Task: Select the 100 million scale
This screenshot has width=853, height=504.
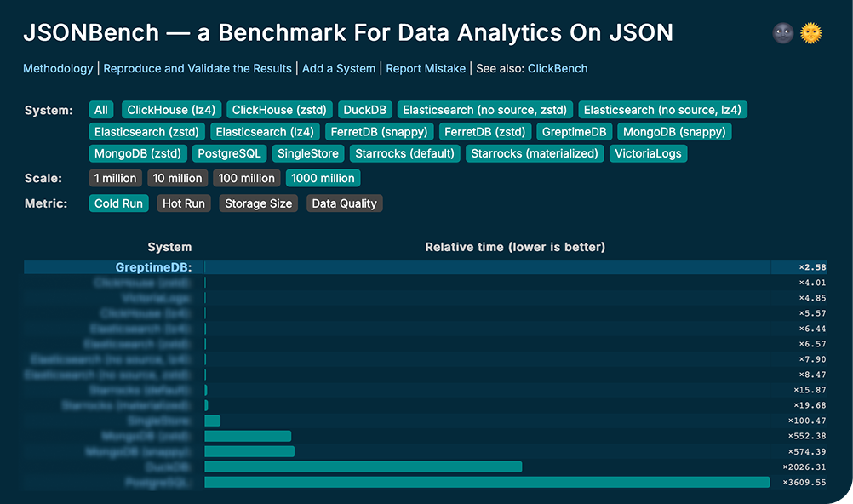Action: [246, 179]
